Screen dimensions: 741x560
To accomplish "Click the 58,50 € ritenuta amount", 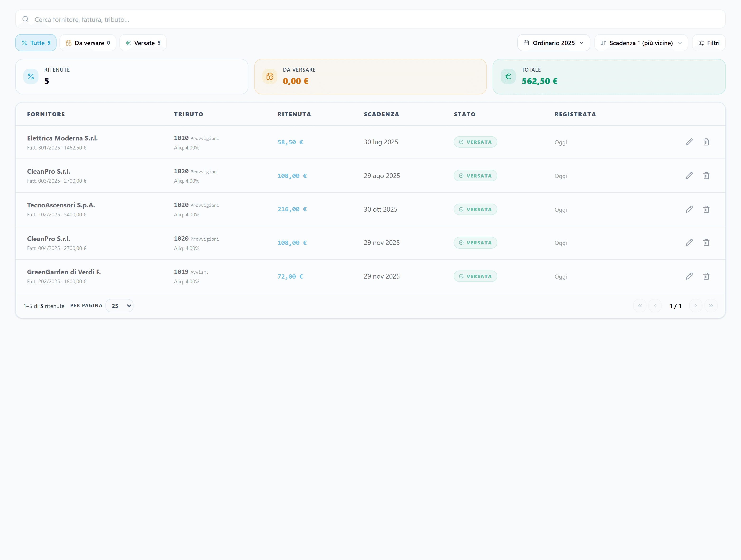I will (x=290, y=142).
